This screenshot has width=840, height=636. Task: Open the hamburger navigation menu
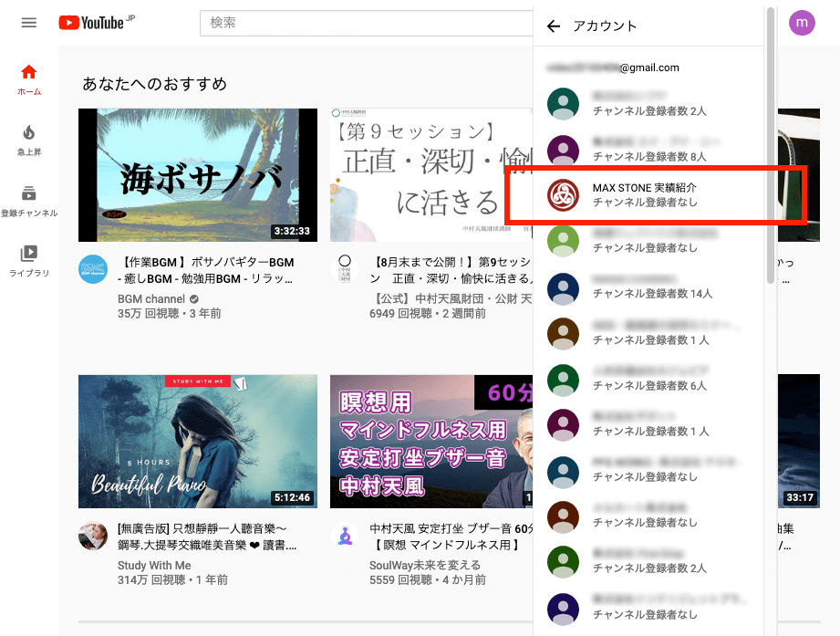[x=28, y=23]
